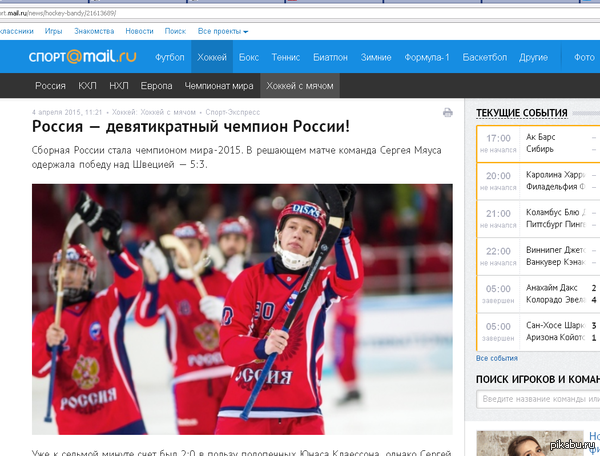Image resolution: width=600 pixels, height=456 pixels.
Task: Open the НХЛ subsection
Action: pos(119,86)
